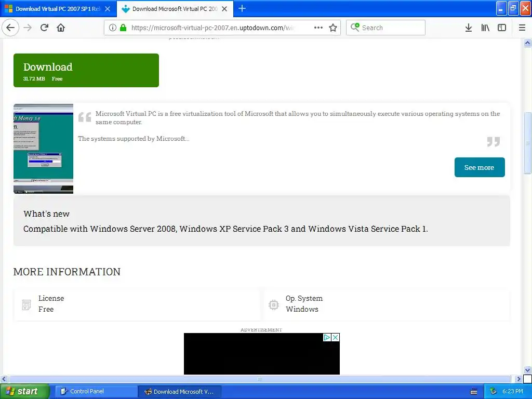Select Download Microsoft V... taskbar button
Image resolution: width=532 pixels, height=399 pixels.
[x=180, y=392]
